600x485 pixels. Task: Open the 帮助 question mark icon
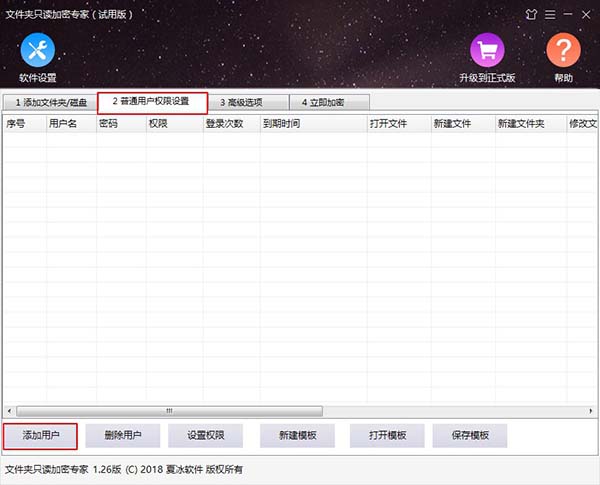pyautogui.click(x=563, y=50)
